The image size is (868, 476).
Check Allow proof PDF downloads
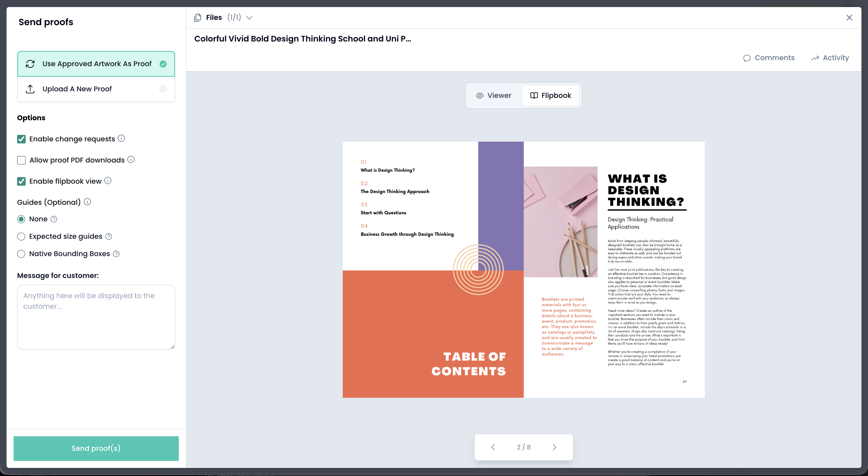tap(21, 160)
